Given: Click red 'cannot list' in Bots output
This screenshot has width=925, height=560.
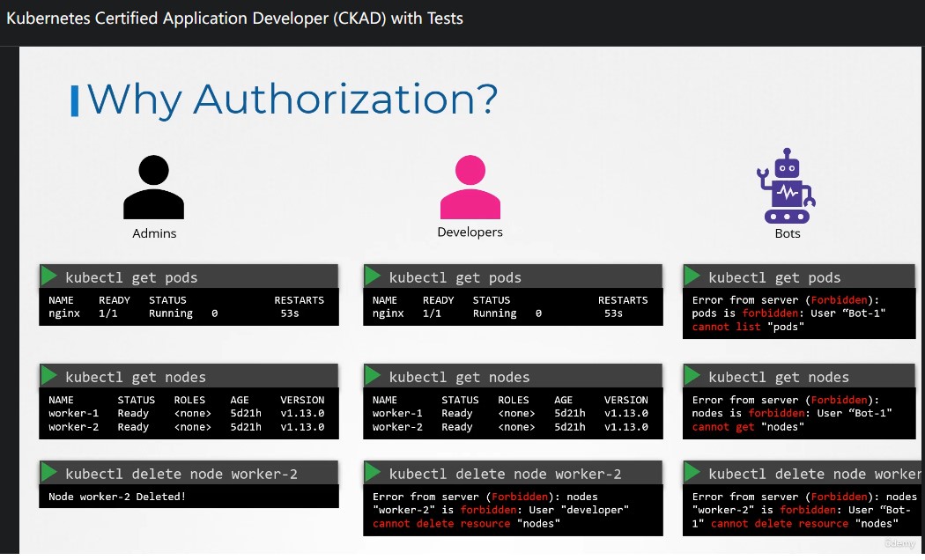Looking at the screenshot, I should point(726,328).
